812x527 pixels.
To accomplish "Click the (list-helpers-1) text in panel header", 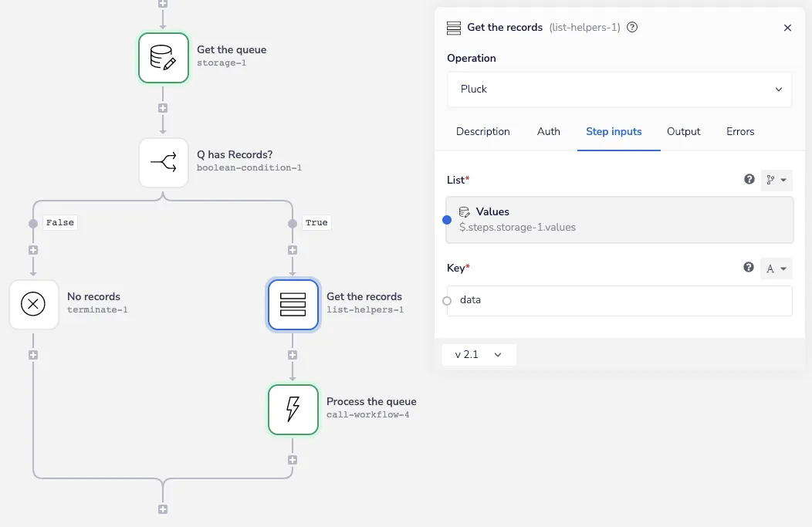I will (584, 28).
